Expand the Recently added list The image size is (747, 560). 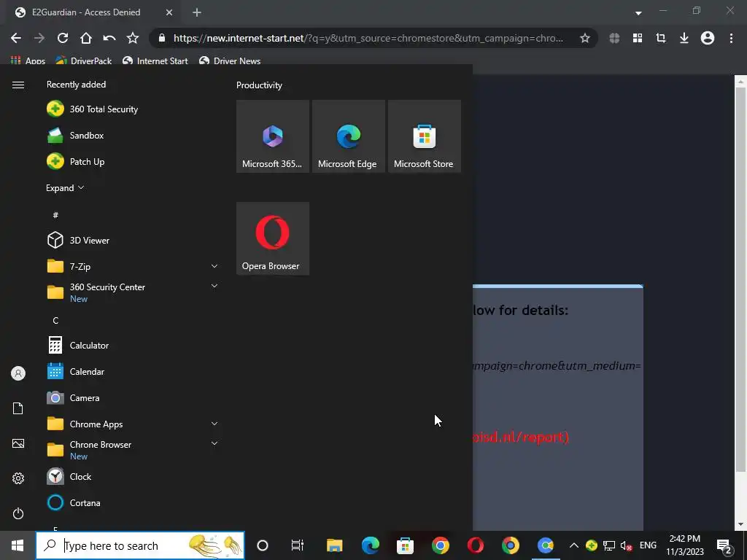coord(65,188)
